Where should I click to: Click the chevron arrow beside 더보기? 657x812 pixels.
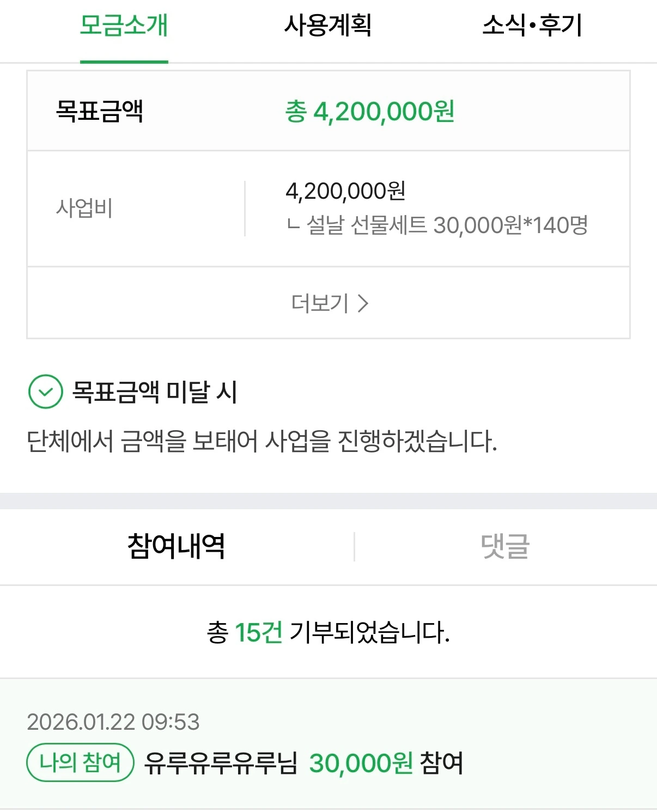[363, 303]
